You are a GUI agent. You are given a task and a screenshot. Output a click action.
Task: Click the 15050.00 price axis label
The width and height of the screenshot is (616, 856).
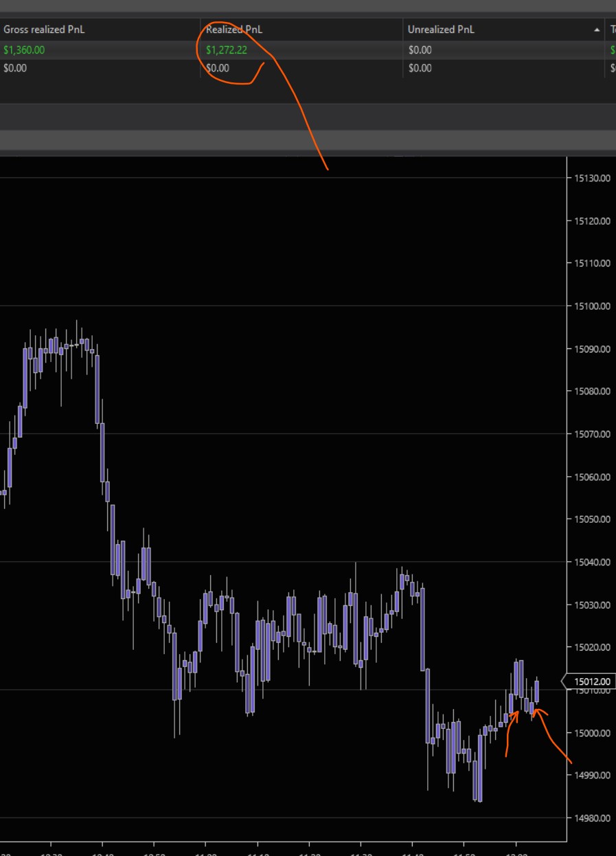(x=591, y=519)
